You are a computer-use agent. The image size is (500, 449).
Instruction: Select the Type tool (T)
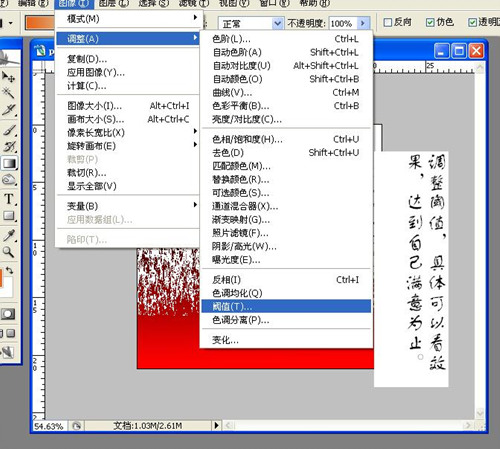click(x=9, y=199)
